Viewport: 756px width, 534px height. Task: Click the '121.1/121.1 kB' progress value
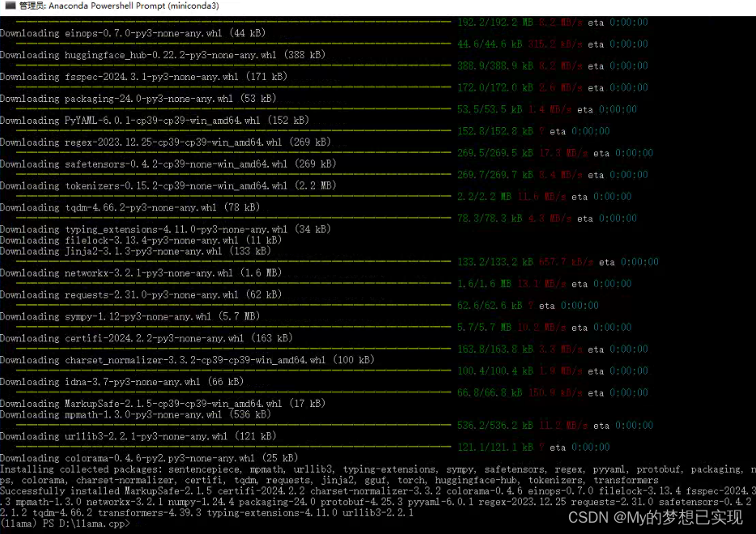495,447
